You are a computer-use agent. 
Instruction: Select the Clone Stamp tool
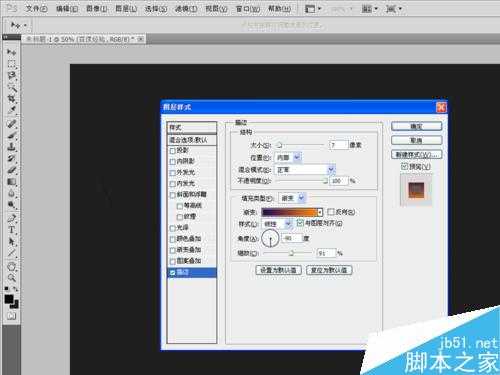(x=11, y=147)
